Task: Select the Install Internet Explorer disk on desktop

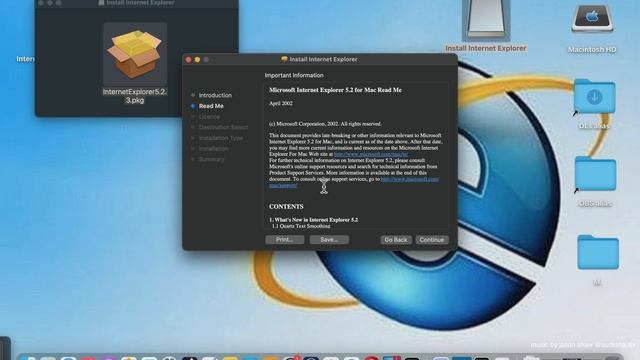Action: click(x=486, y=20)
